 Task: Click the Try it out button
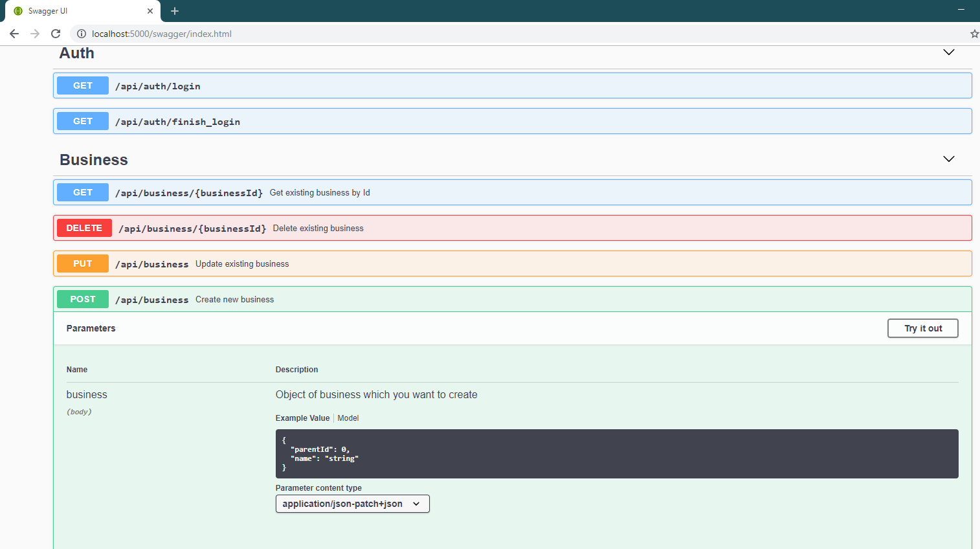(x=923, y=328)
